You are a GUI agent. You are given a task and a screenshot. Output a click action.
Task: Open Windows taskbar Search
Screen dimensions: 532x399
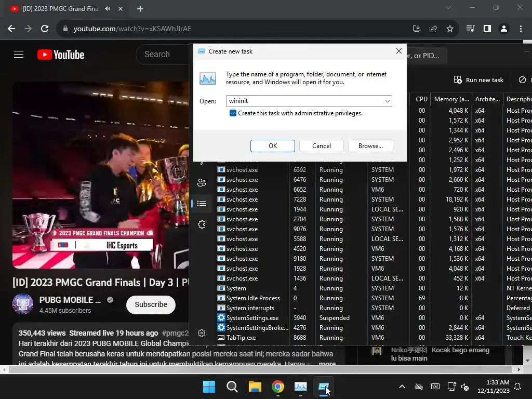[x=232, y=387]
